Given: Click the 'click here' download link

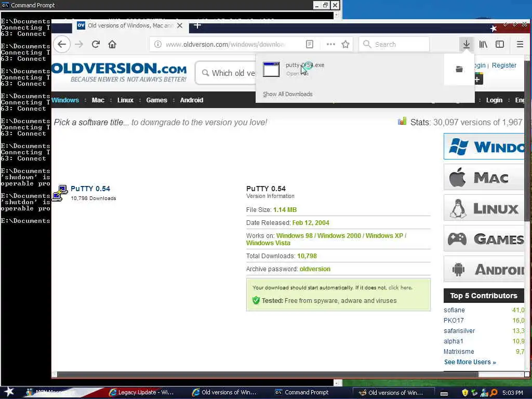Looking at the screenshot, I should 400,287.
